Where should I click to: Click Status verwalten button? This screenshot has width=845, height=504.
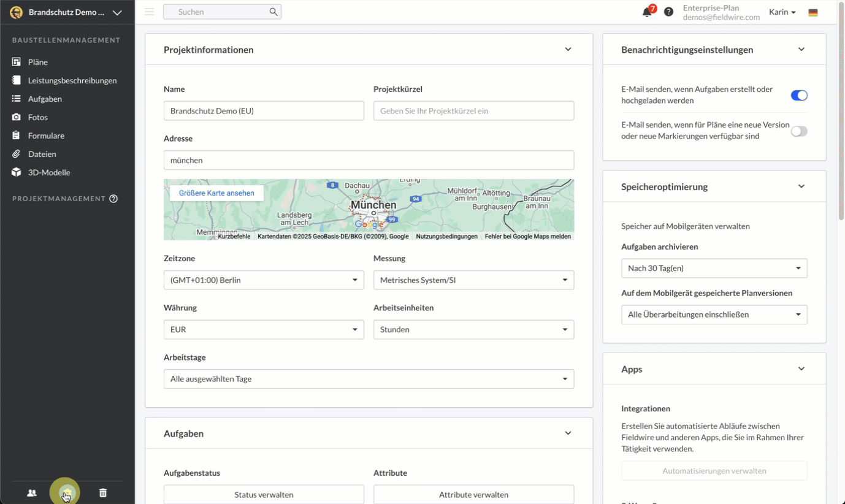point(264,494)
